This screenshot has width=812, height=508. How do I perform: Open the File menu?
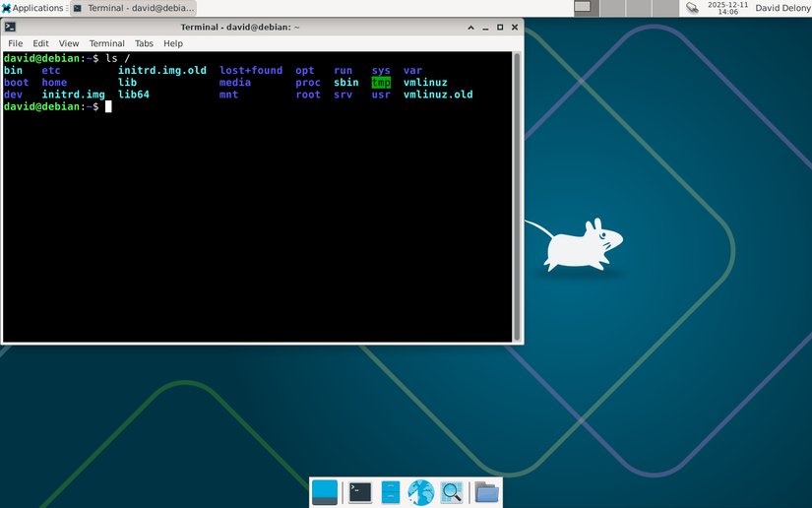(16, 43)
